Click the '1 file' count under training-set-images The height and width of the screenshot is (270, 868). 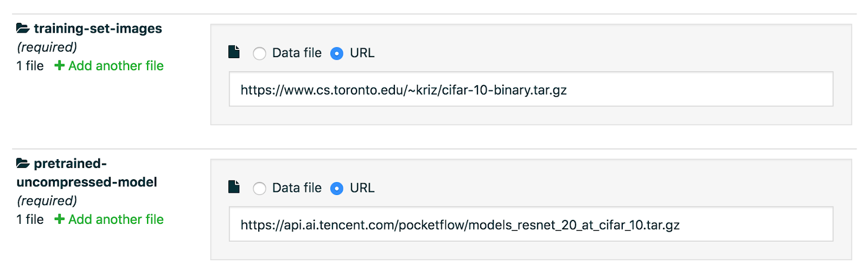click(30, 66)
